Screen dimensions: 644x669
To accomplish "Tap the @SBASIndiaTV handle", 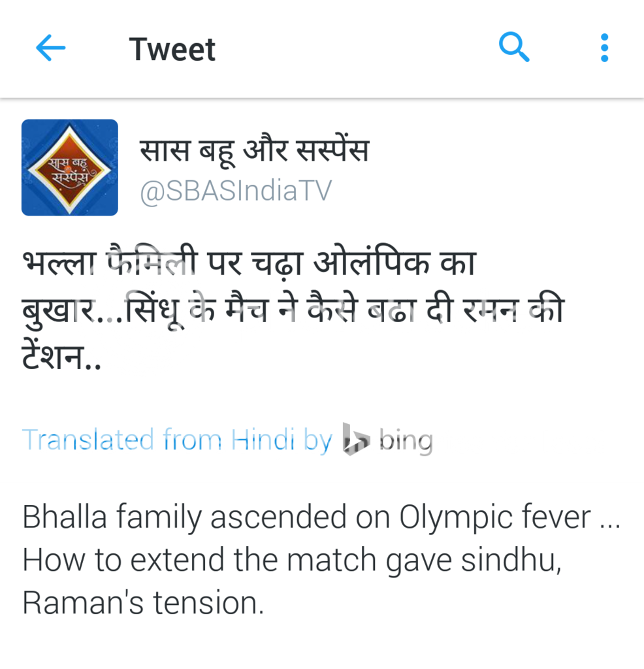I will [236, 191].
